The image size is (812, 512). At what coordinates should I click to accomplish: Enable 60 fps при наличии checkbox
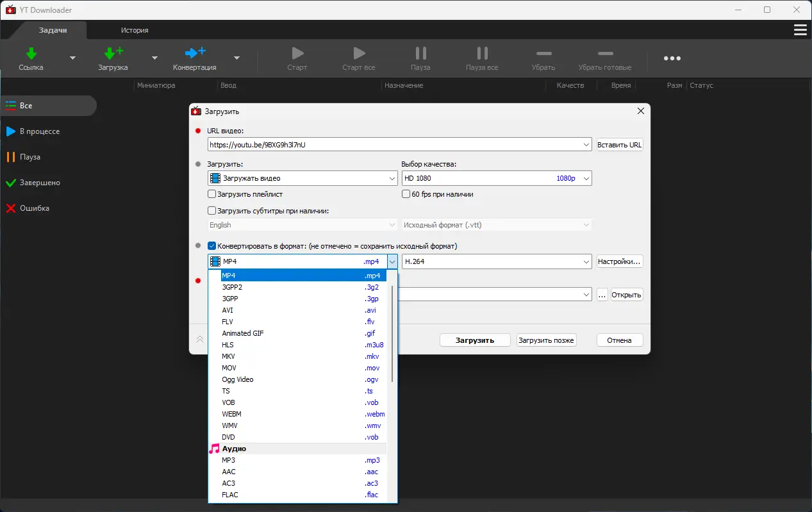pos(406,194)
